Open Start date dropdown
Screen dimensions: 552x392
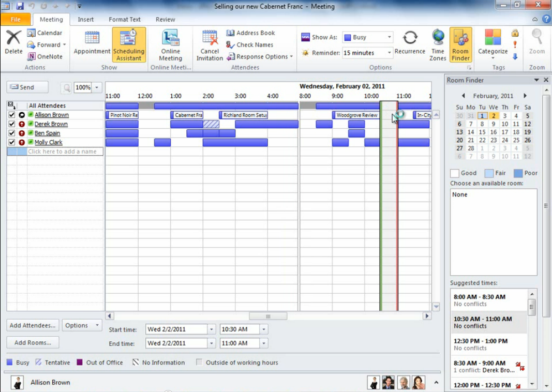pyautogui.click(x=212, y=329)
